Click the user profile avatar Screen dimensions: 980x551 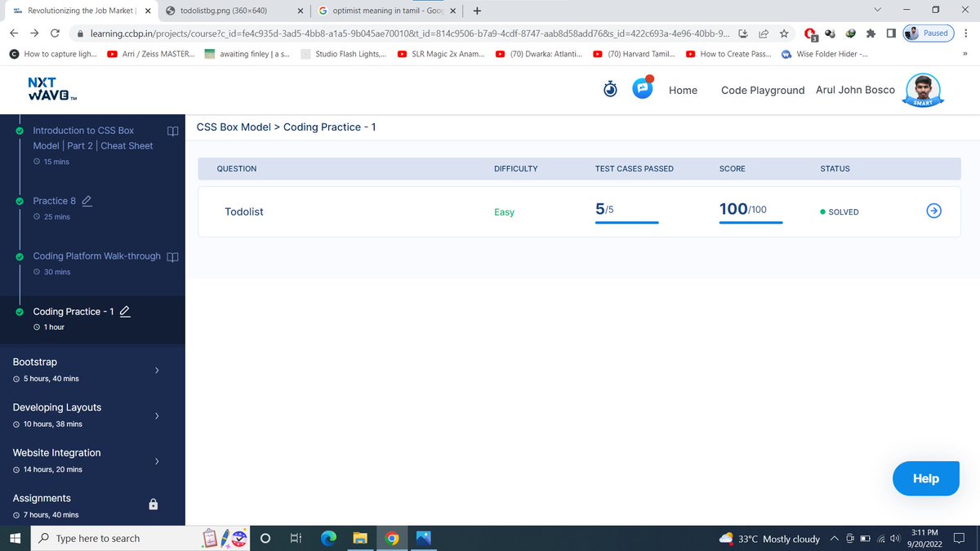tap(924, 90)
